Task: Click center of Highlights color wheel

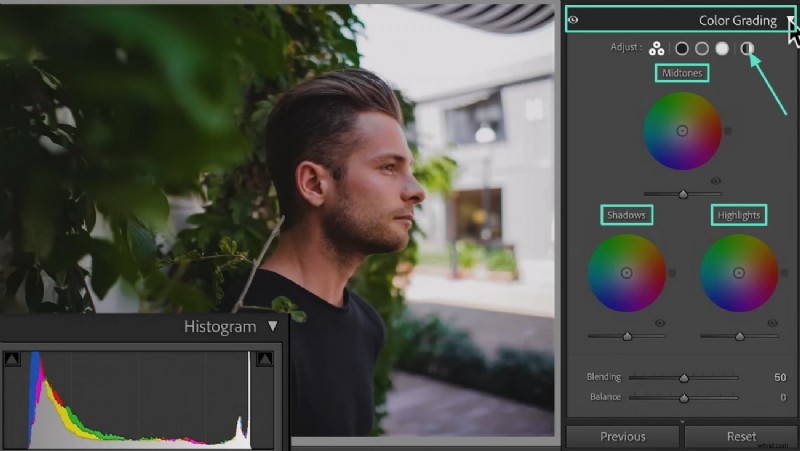Action: (x=739, y=273)
